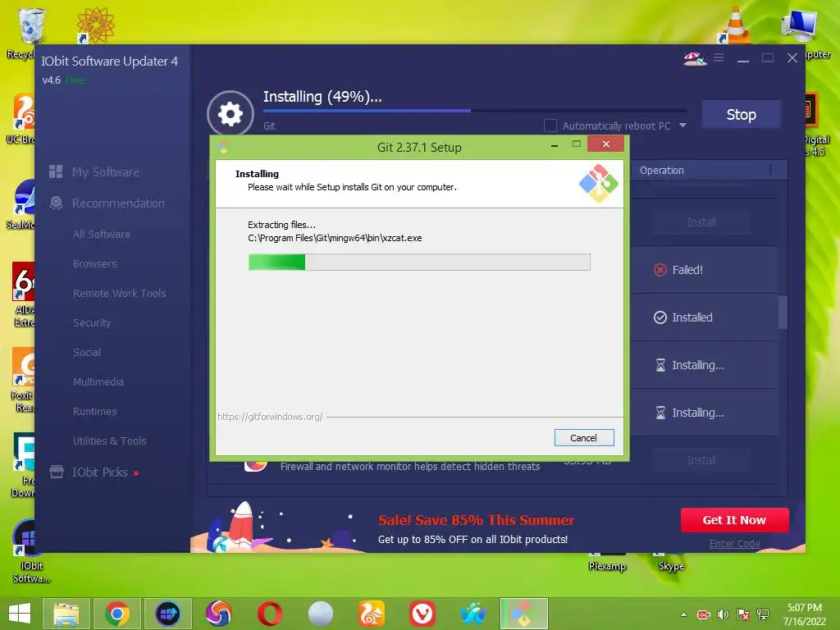The image size is (840, 630).
Task: Launch Google Chrome from the taskbar
Action: (x=117, y=614)
